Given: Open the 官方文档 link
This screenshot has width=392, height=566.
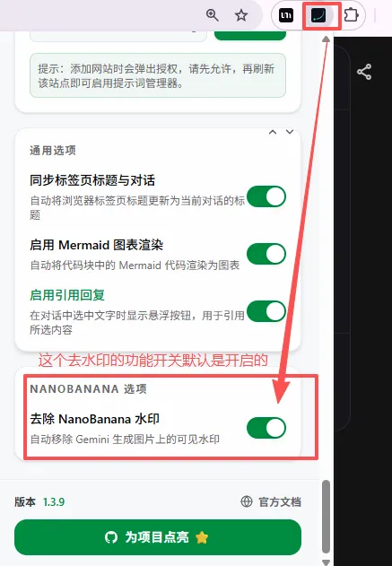Looking at the screenshot, I should click(x=280, y=501).
